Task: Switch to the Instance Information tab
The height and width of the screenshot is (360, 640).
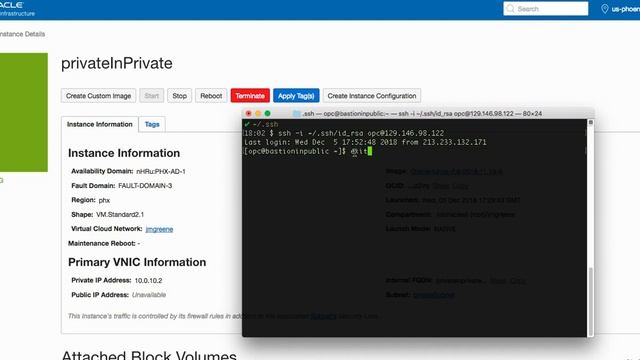Action: [x=100, y=124]
